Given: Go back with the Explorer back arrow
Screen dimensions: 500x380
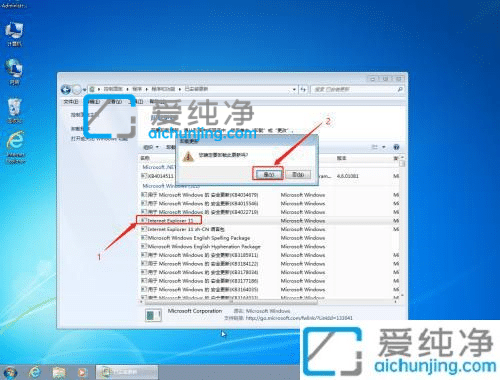Looking at the screenshot, I should click(66, 89).
